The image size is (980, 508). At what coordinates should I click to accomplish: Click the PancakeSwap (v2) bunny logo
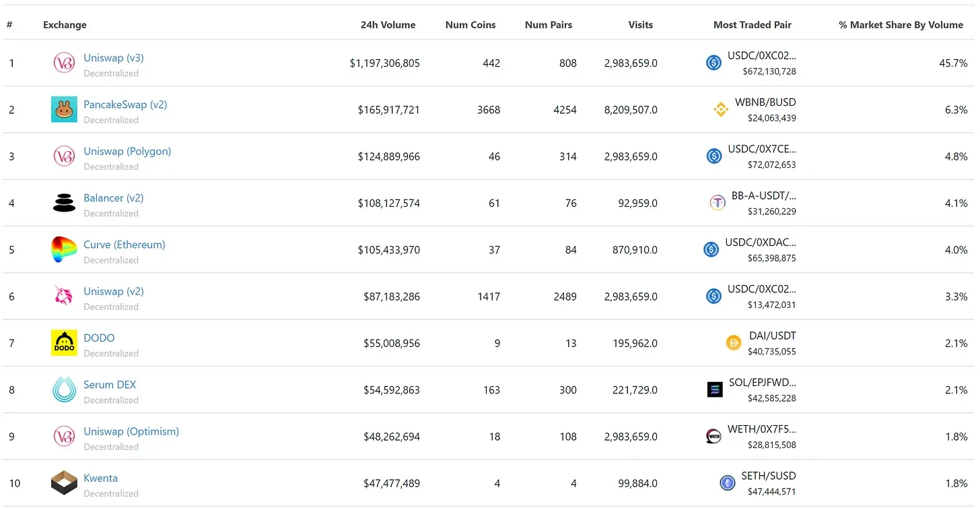(64, 109)
